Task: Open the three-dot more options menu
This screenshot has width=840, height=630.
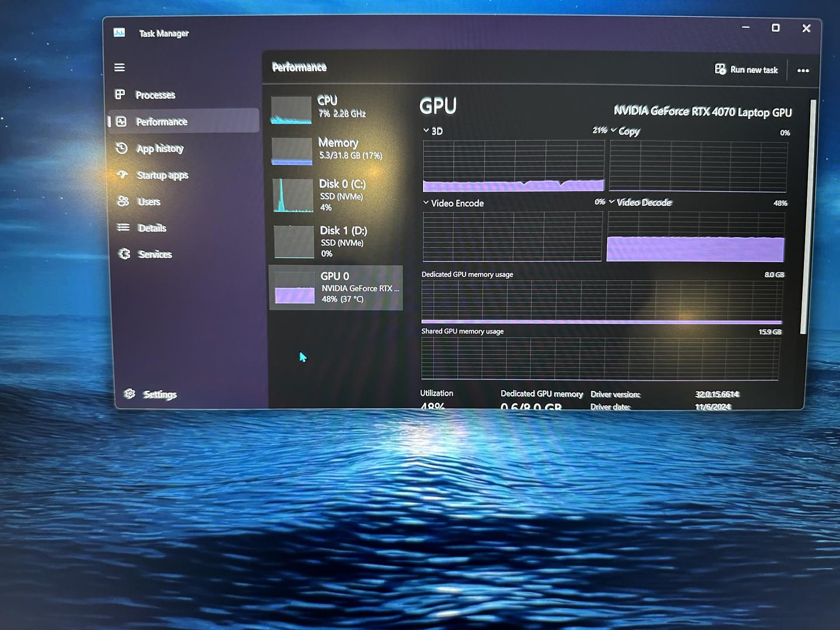Action: (803, 71)
